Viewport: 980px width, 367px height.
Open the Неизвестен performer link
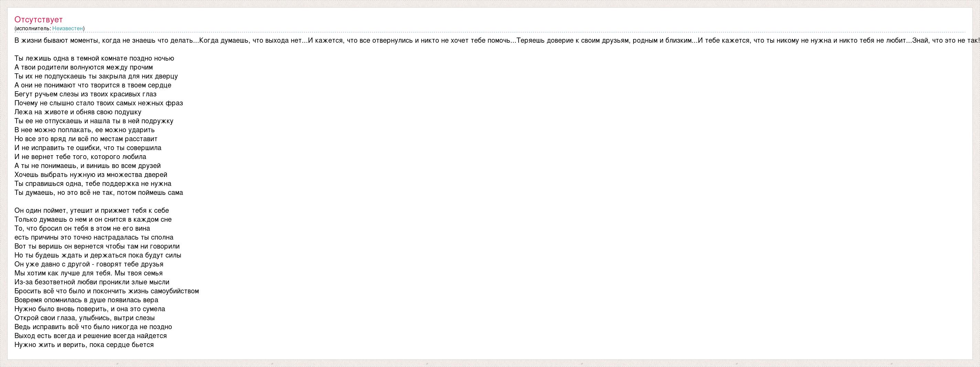[x=68, y=29]
